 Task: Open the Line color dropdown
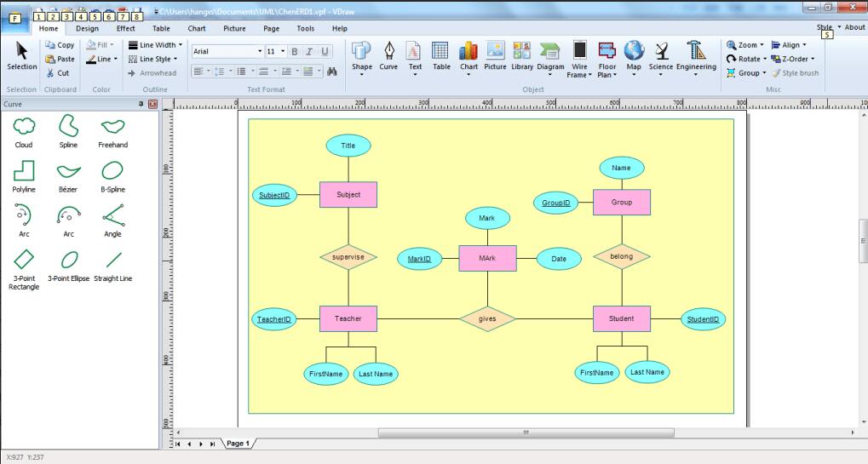coord(102,59)
